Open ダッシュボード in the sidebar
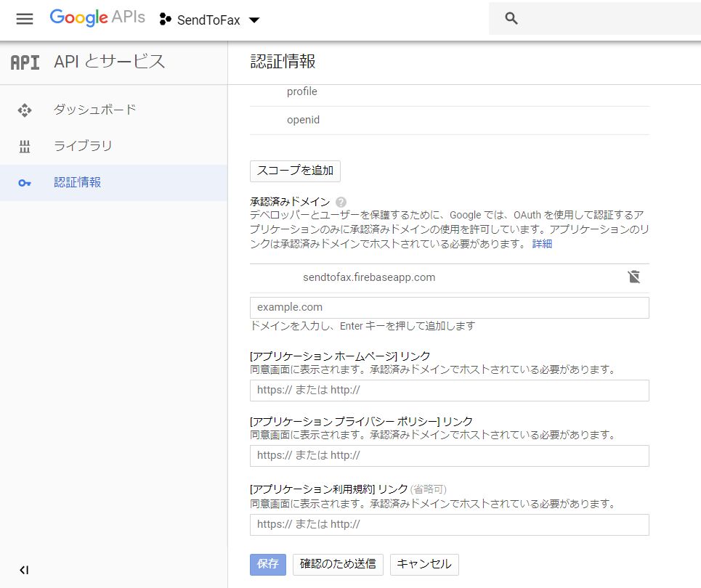This screenshot has width=701, height=588. (113, 110)
